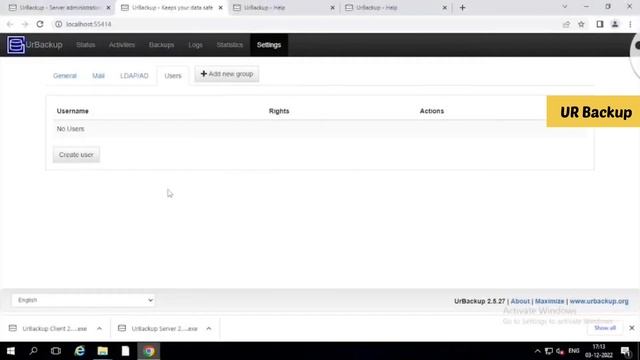Click the Add new group button

tap(227, 74)
